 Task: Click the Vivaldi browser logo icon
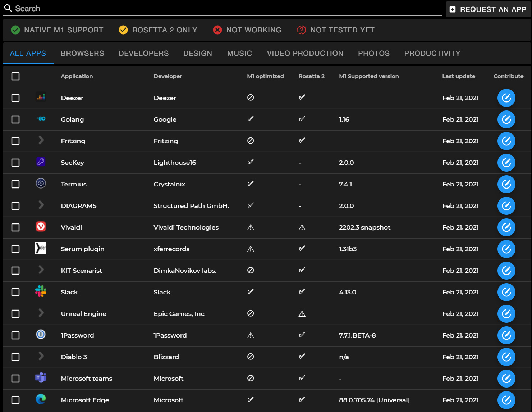41,227
